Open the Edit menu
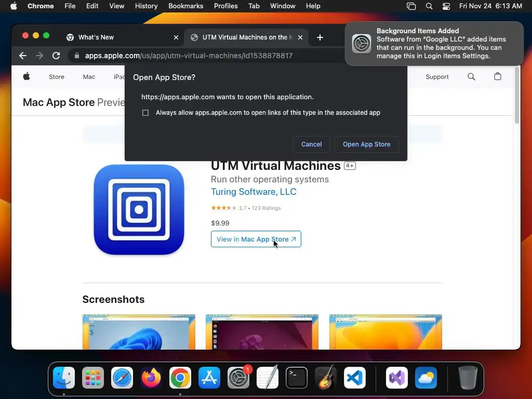This screenshot has height=399, width=532. pos(92,6)
